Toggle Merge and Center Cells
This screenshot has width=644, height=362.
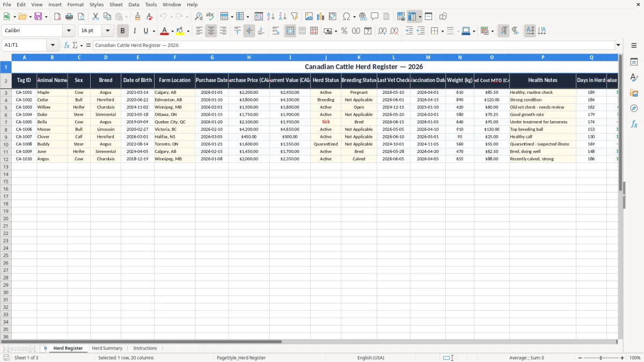tap(290, 31)
